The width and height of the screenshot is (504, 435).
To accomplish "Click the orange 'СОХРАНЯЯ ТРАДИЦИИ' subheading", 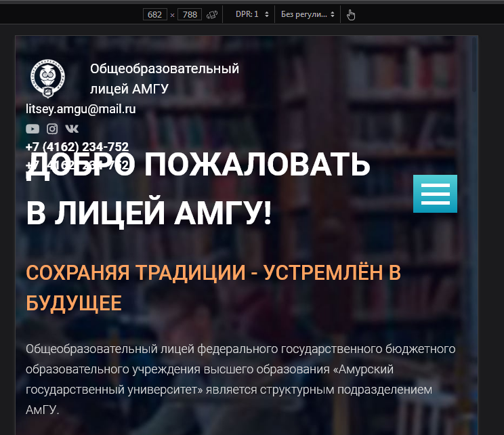I will tap(213, 272).
